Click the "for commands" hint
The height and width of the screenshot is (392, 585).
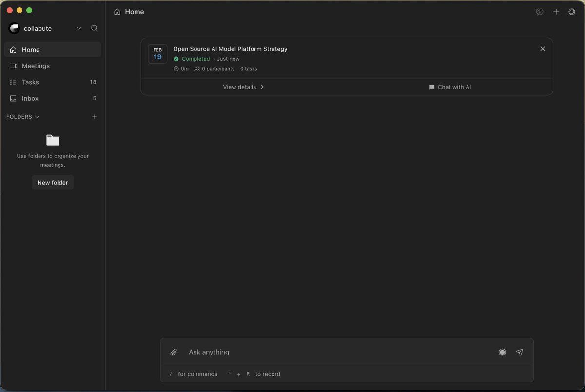(x=198, y=374)
